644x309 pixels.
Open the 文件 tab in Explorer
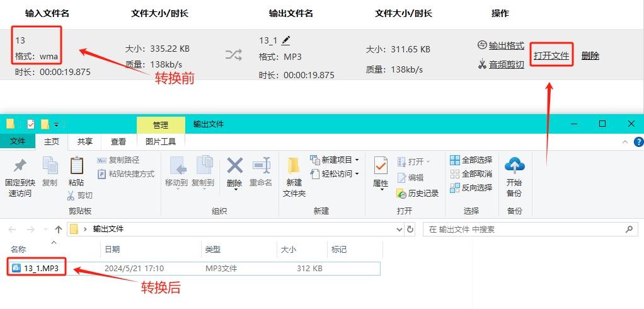[17, 141]
